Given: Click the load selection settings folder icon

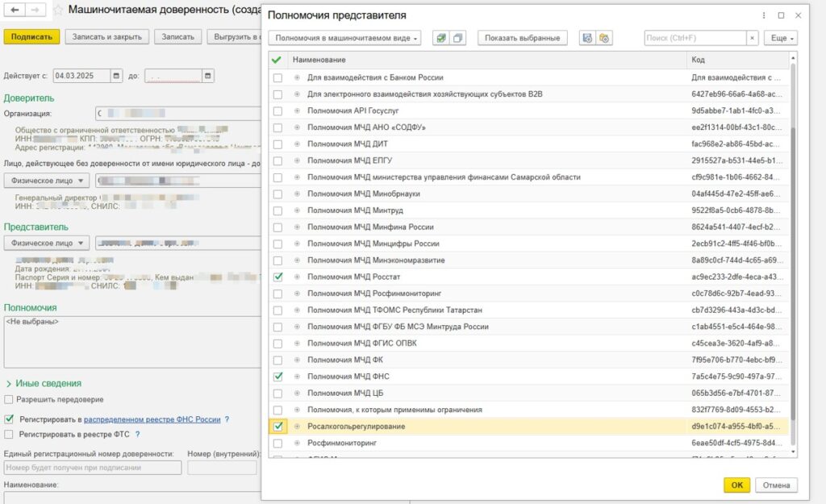Looking at the screenshot, I should pyautogui.click(x=604, y=38).
